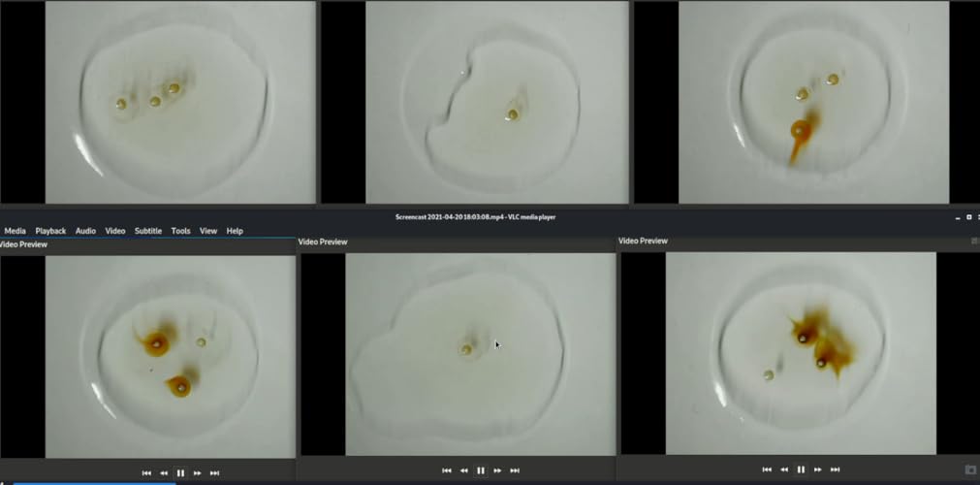This screenshot has height=485, width=980.
Task: Rewind the middle video preview
Action: click(463, 470)
